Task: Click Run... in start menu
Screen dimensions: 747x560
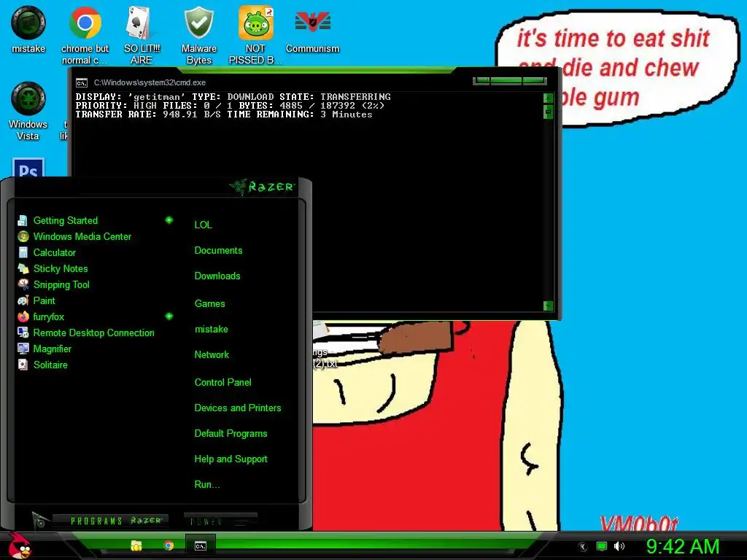Action: coord(206,485)
